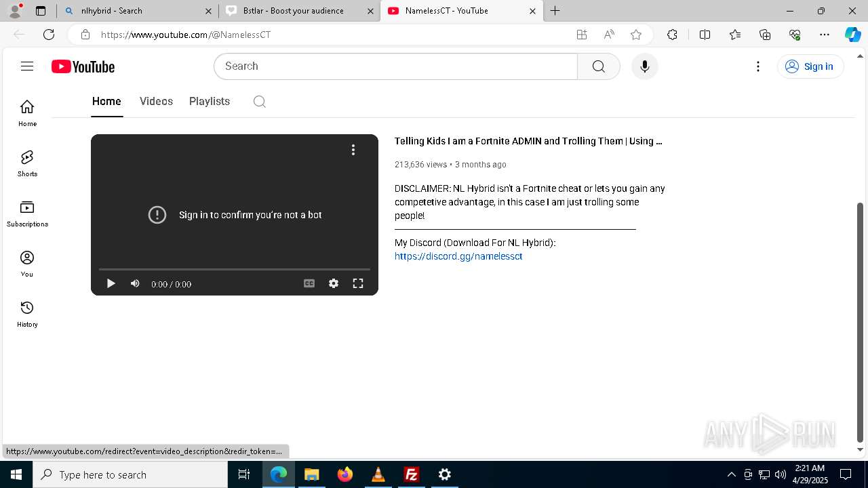Toggle closed captions on player
Image resolution: width=868 pixels, height=488 pixels.
pos(309,283)
